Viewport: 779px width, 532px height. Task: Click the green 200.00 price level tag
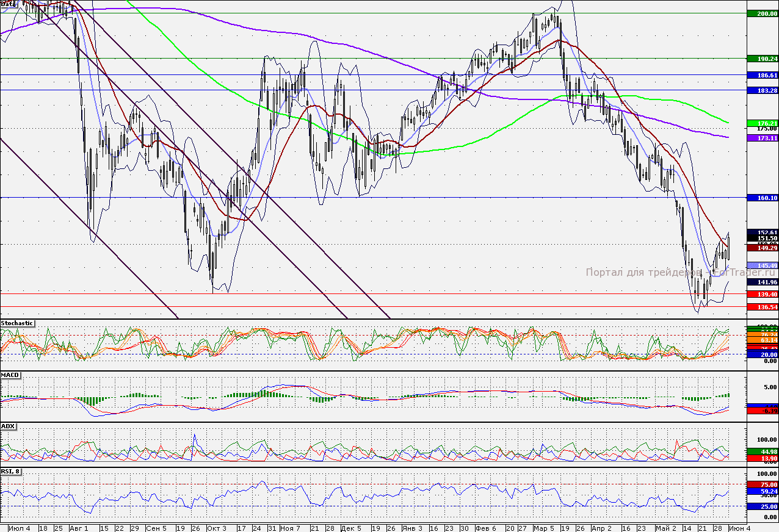click(x=763, y=13)
